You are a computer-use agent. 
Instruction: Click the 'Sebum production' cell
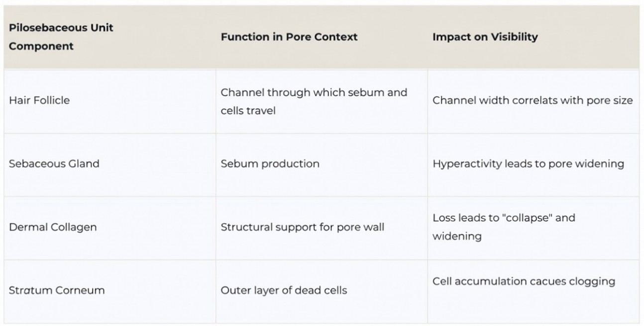tap(322, 164)
